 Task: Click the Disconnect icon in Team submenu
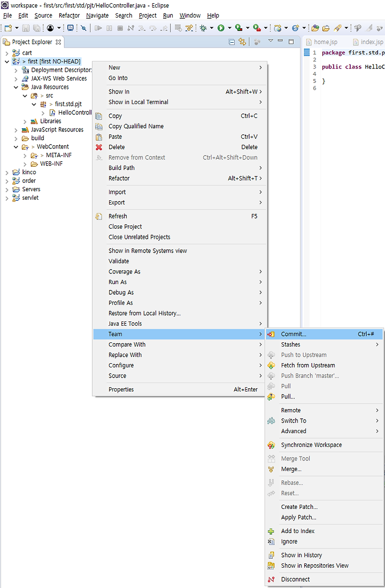coord(271,579)
